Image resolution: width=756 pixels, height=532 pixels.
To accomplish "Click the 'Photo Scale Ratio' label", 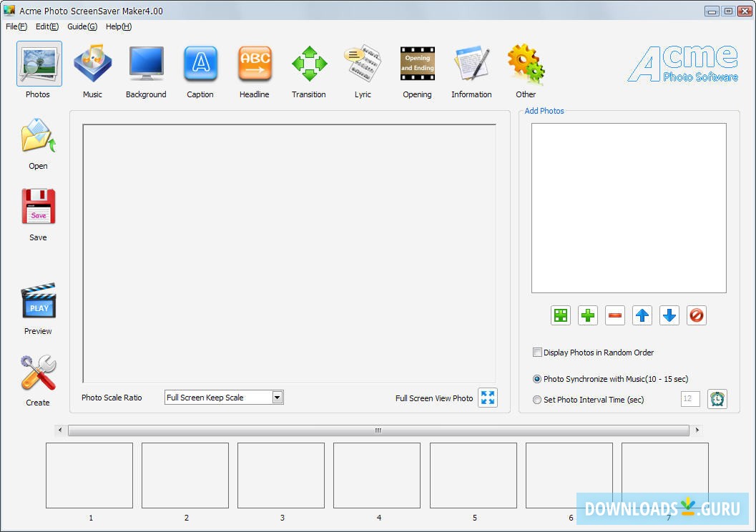I will point(112,398).
